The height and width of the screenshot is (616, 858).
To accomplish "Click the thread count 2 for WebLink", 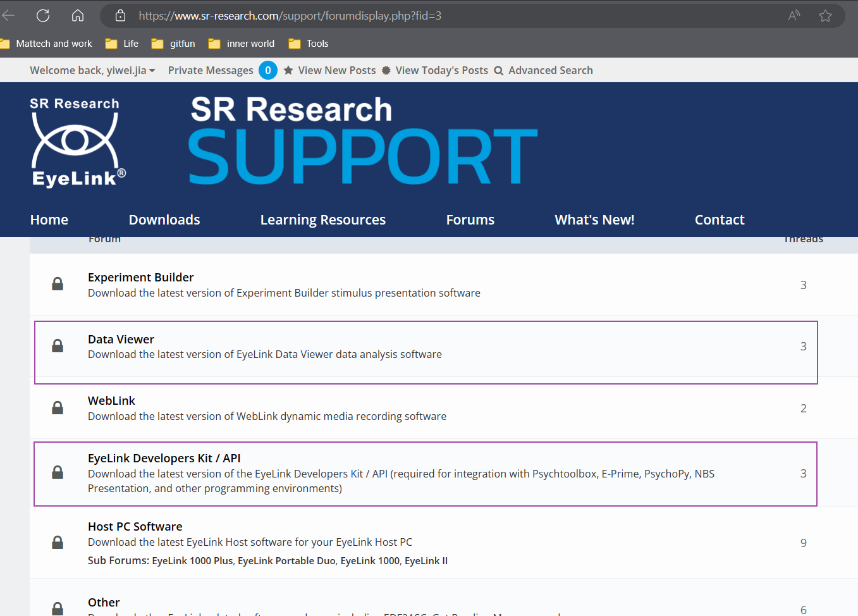I will tap(804, 408).
